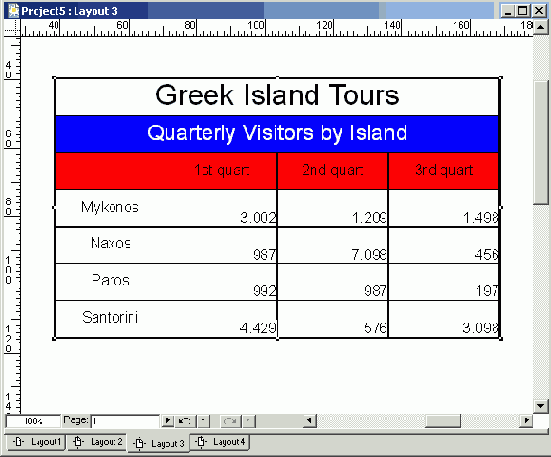Switch to the Layout 2 tab

97,442
